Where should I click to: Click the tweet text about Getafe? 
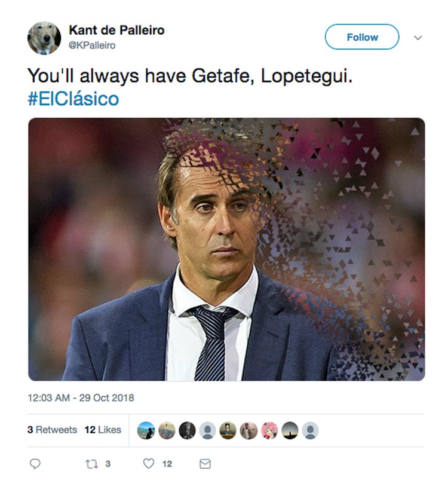point(190,76)
